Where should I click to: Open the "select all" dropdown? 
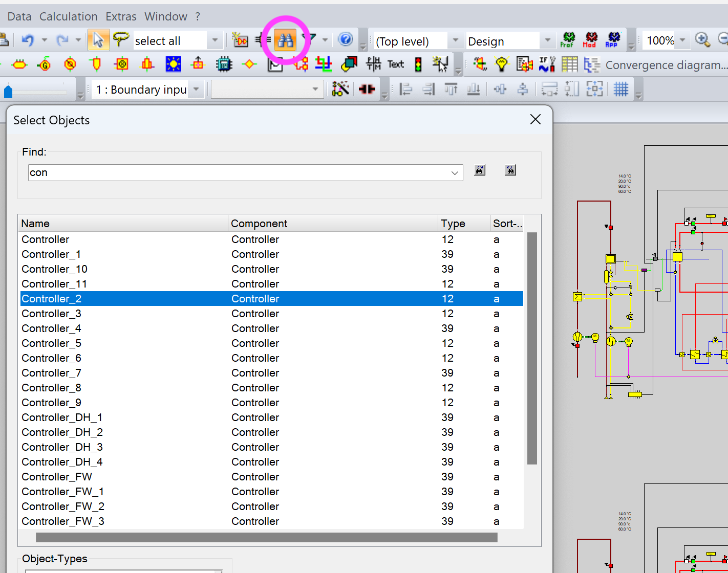(215, 40)
